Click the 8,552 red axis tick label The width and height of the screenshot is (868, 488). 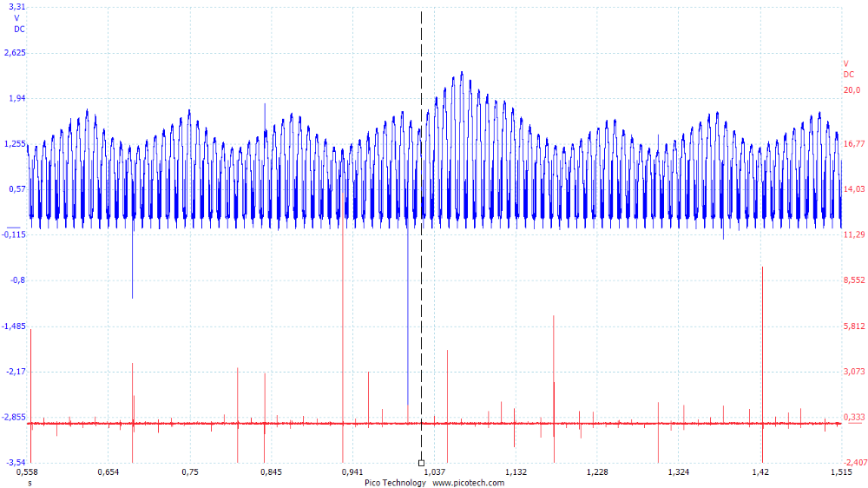pyautogui.click(x=854, y=280)
